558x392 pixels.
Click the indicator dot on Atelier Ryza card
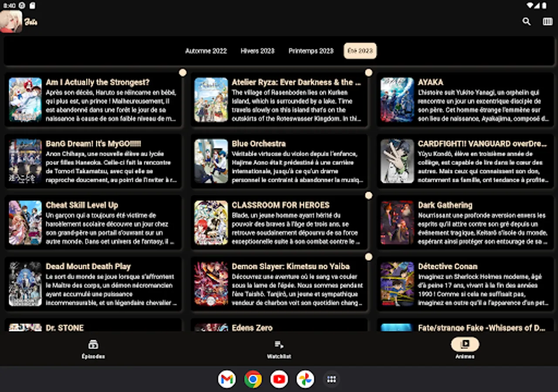click(x=369, y=73)
